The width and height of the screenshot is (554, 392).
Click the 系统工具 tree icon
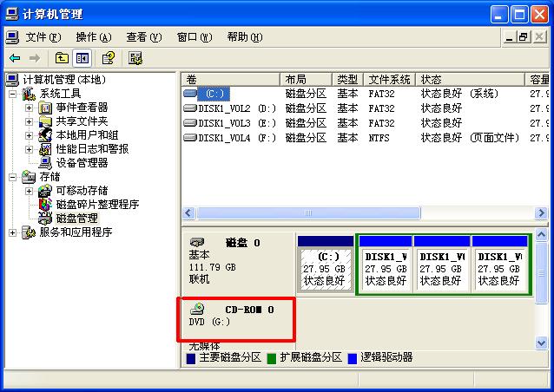pyautogui.click(x=29, y=94)
